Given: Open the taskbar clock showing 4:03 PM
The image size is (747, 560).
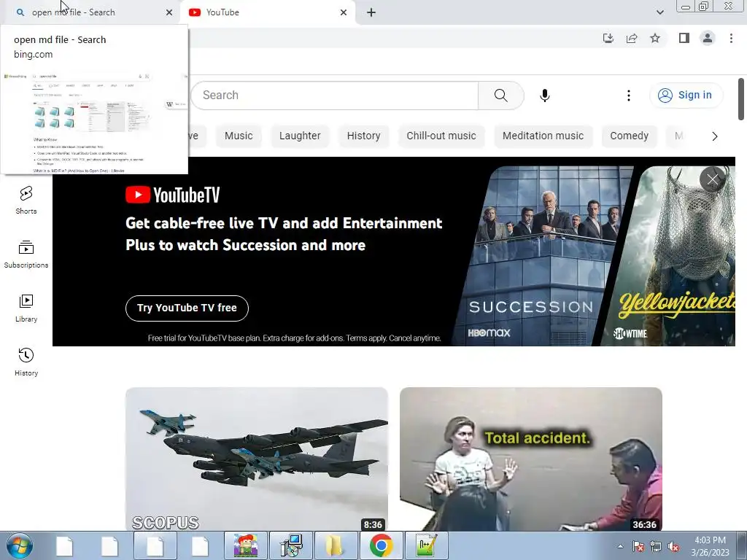Looking at the screenshot, I should coord(710,546).
